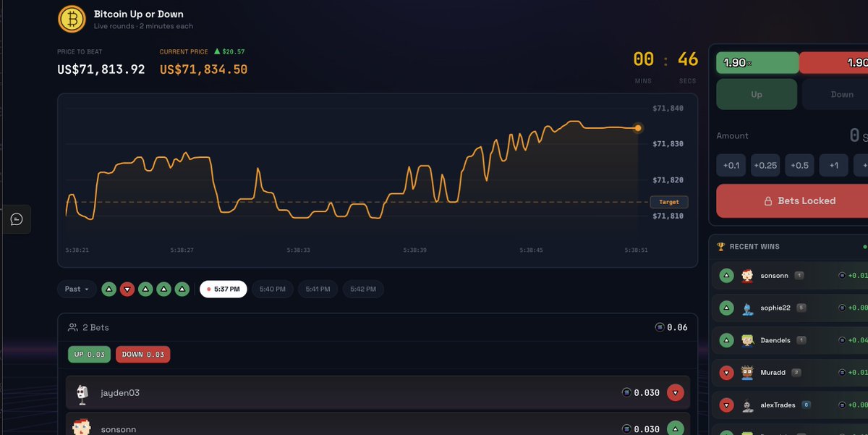The width and height of the screenshot is (868, 435).
Task: Filter bets by the DOWN 0.03 chip
Action: click(143, 355)
